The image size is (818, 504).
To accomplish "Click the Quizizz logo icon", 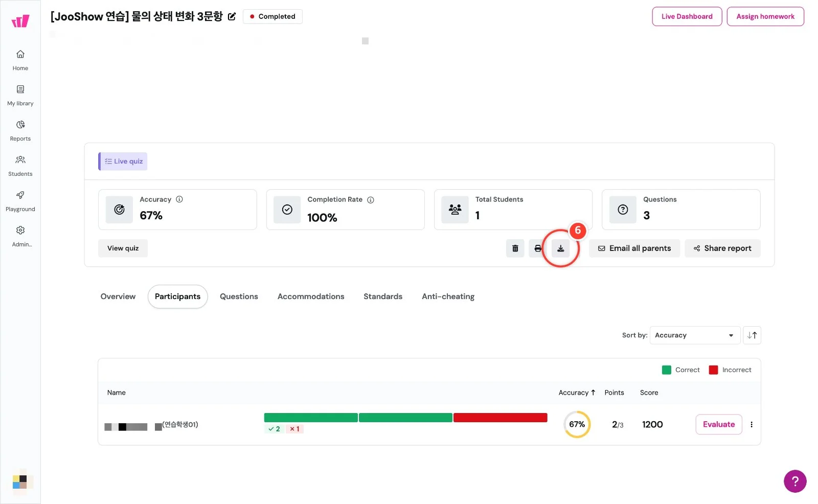I will (20, 21).
